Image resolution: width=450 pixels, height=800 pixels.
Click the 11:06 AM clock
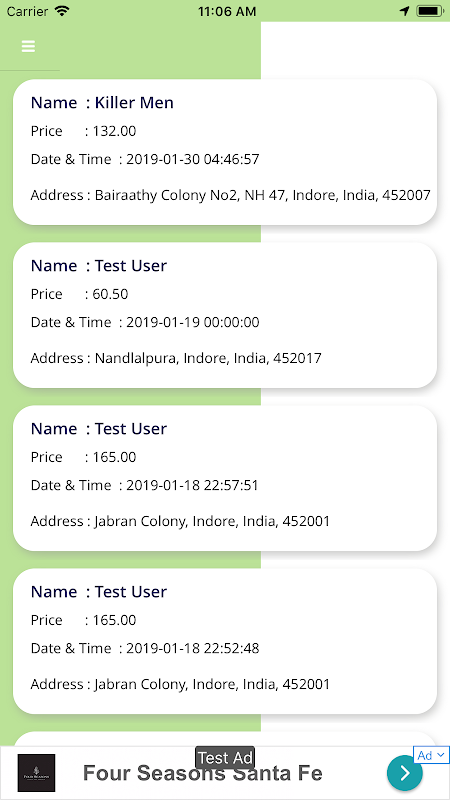pyautogui.click(x=227, y=11)
